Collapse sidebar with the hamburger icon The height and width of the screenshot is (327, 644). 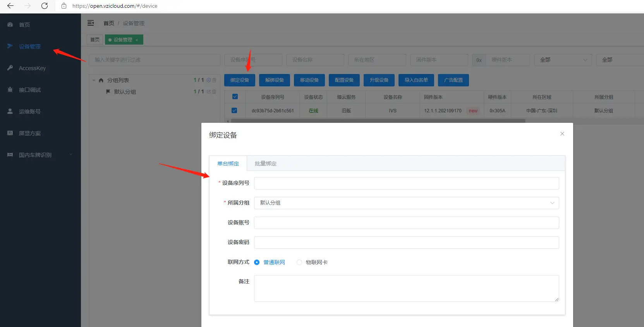pyautogui.click(x=91, y=23)
